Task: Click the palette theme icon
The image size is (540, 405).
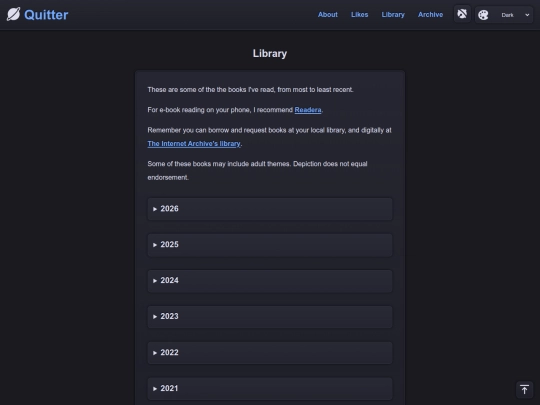Action: pos(483,15)
